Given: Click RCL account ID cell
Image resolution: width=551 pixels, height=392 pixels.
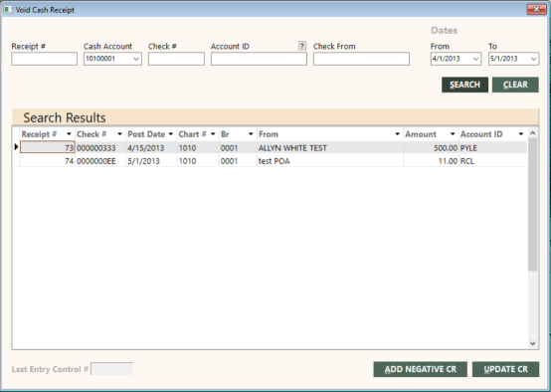Looking at the screenshot, I should point(493,161).
